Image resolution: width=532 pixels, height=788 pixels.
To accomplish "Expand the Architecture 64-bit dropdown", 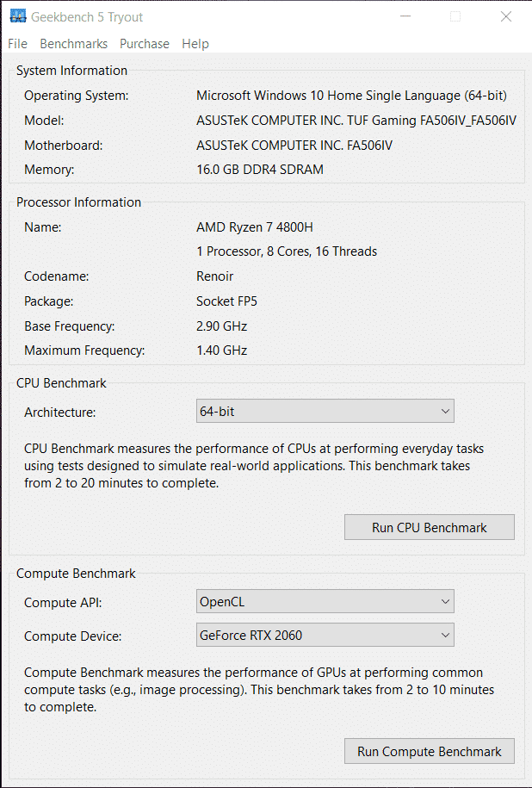I will (325, 412).
